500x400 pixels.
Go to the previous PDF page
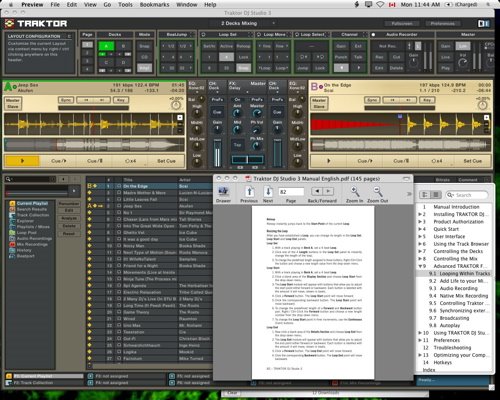(249, 192)
